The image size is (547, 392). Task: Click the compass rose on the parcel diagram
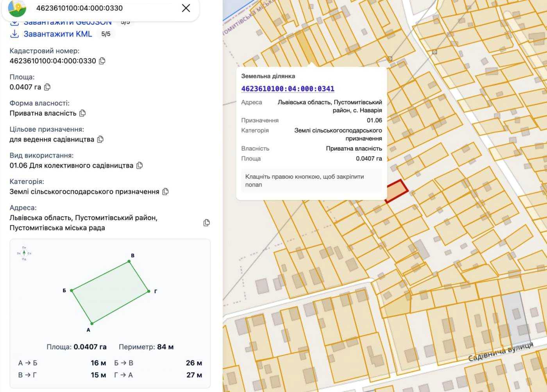point(24,253)
